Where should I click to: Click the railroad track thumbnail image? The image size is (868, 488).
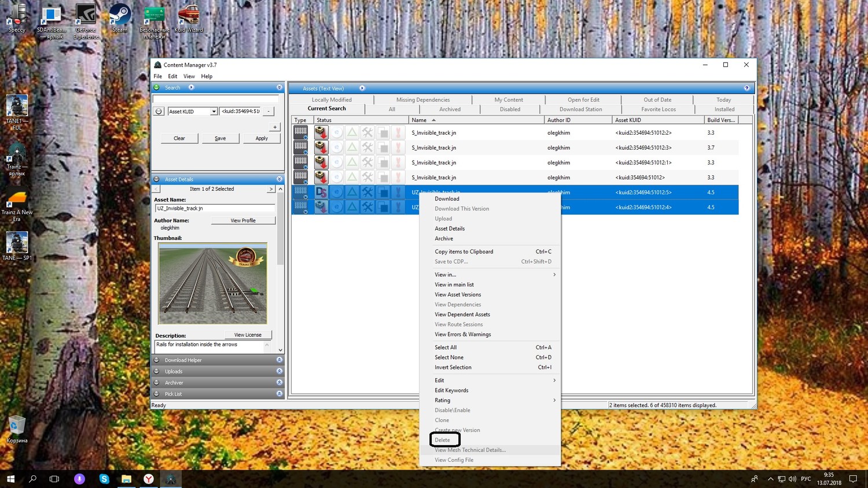213,283
